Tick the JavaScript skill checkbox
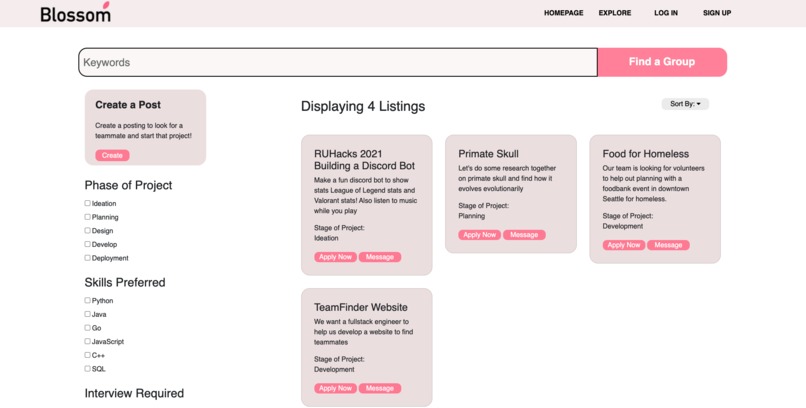The image size is (806, 408). pos(87,341)
